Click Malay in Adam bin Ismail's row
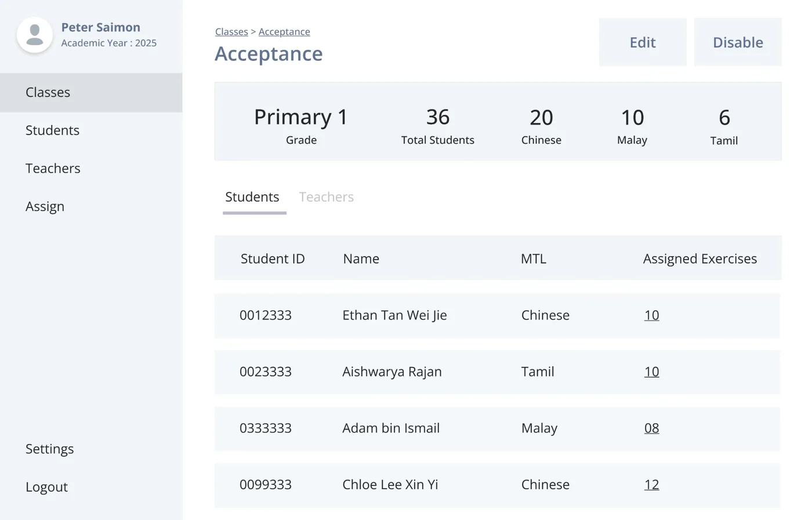Viewport: 812px width, 520px height. (x=539, y=428)
